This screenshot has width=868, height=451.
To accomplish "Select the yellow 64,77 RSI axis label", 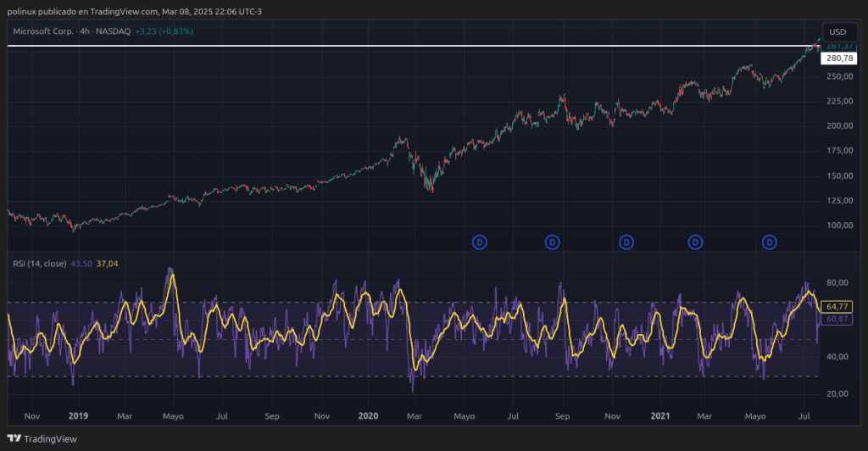I will [837, 307].
